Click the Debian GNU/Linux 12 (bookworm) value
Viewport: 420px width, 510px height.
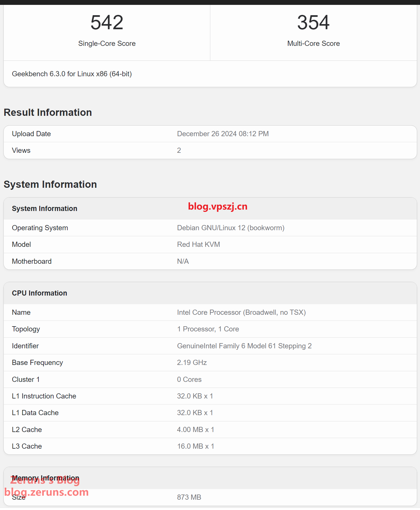(231, 228)
